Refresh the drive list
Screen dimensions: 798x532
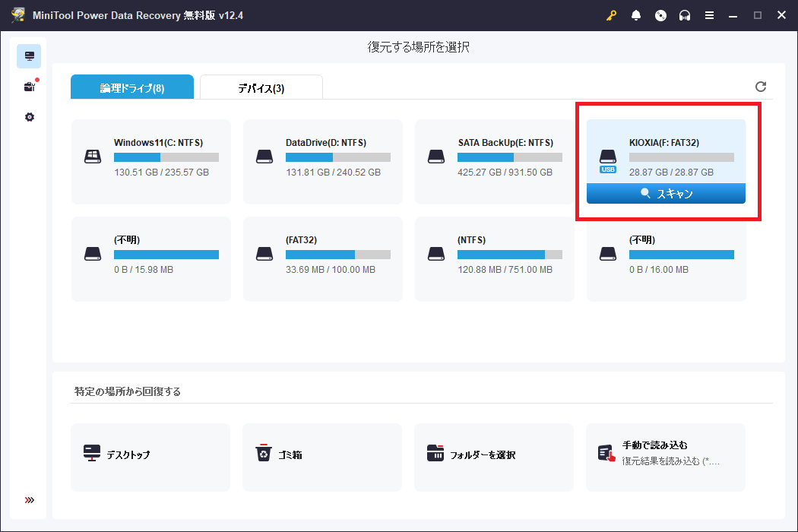(x=760, y=87)
